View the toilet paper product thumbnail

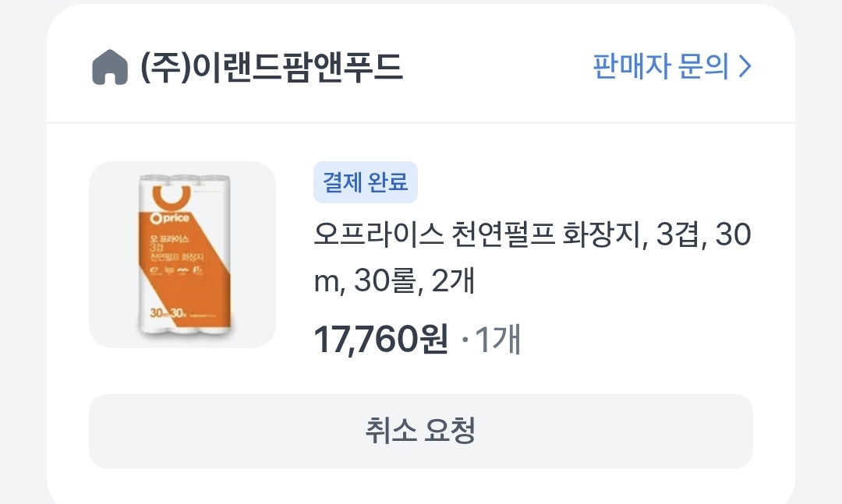pyautogui.click(x=182, y=255)
